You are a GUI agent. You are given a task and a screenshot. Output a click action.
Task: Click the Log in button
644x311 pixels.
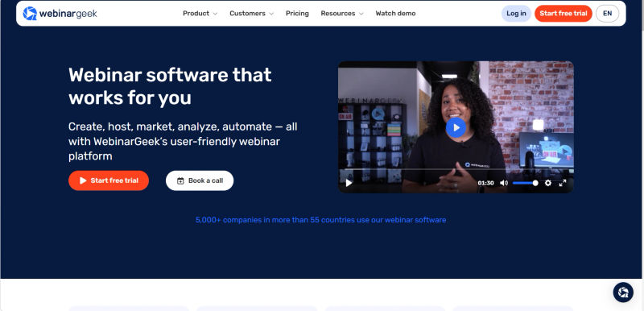(516, 14)
